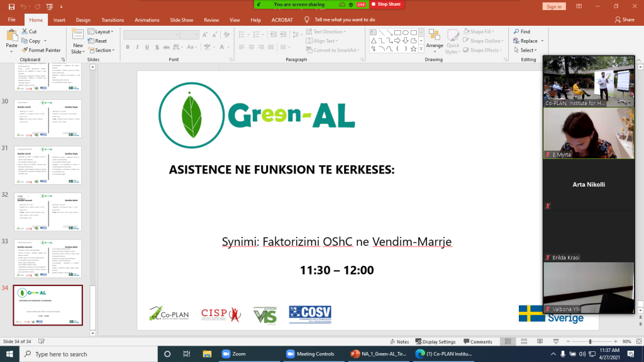Expand the font size combo box
The image size is (644, 362).
pos(196,35)
